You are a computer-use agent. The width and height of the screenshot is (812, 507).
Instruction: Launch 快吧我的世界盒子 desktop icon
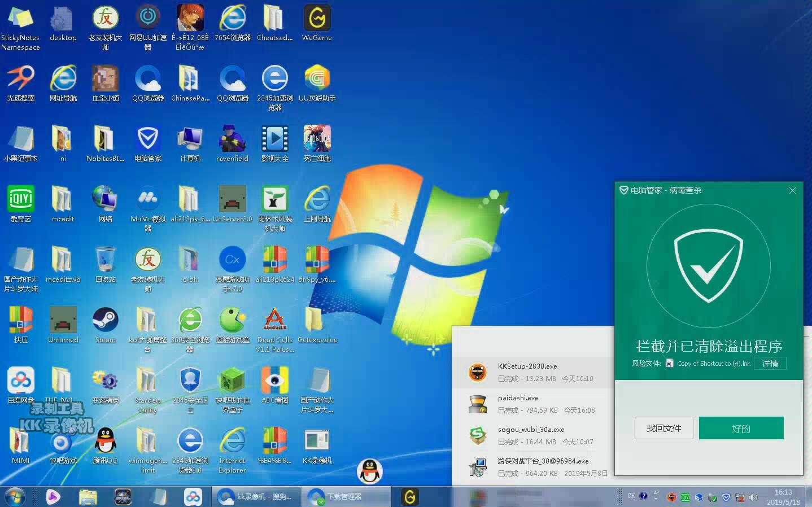(x=233, y=389)
